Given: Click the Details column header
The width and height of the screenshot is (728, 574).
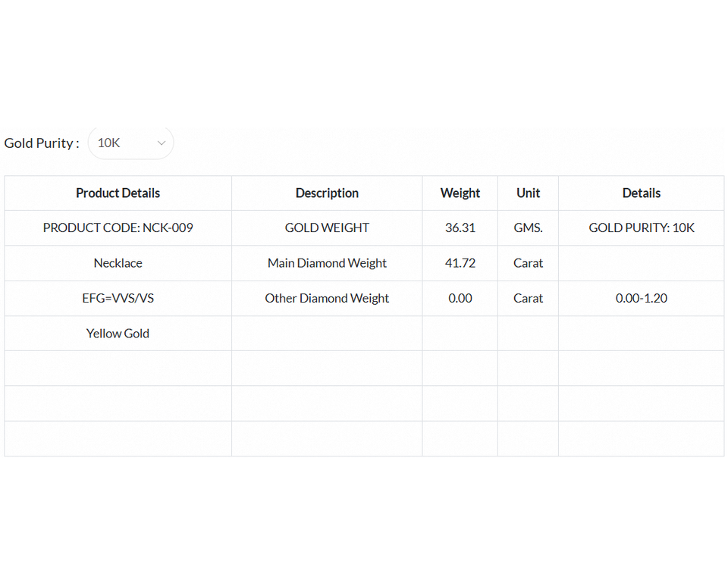Looking at the screenshot, I should (x=641, y=193).
